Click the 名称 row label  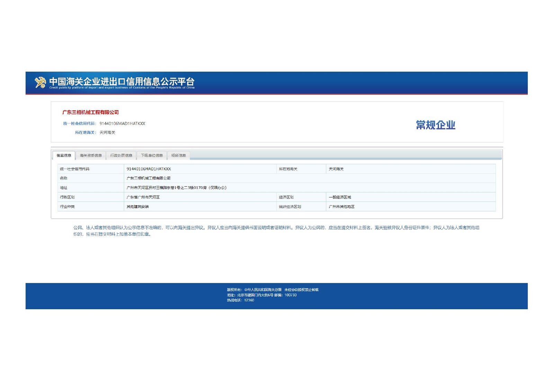click(63, 178)
